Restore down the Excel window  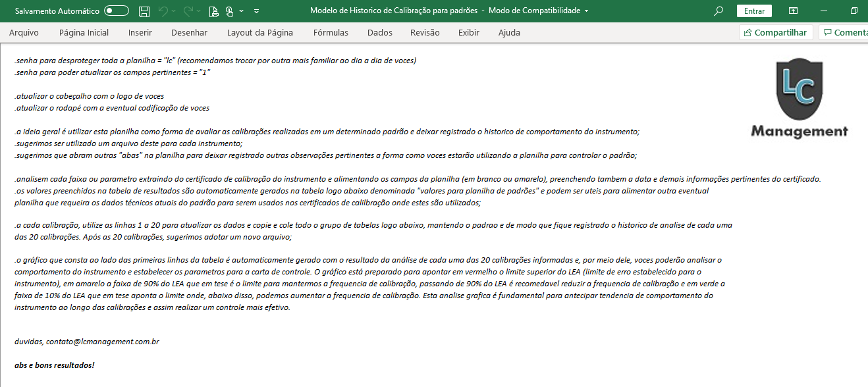(854, 11)
